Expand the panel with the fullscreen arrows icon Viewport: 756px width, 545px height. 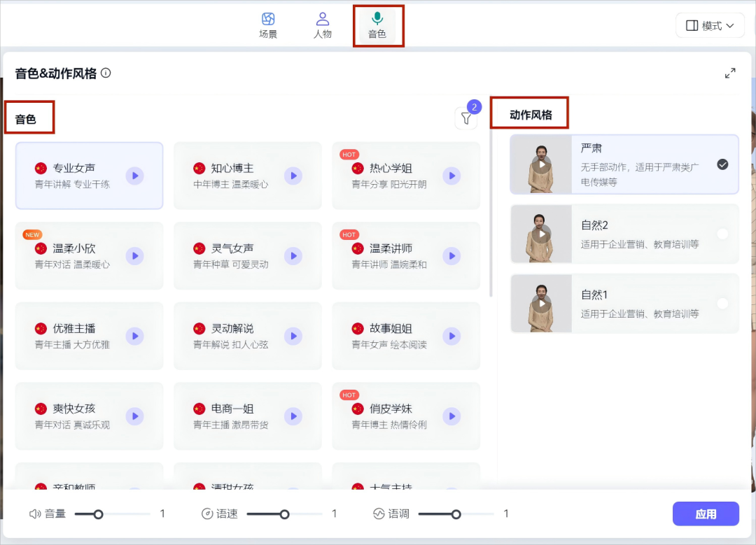point(730,73)
